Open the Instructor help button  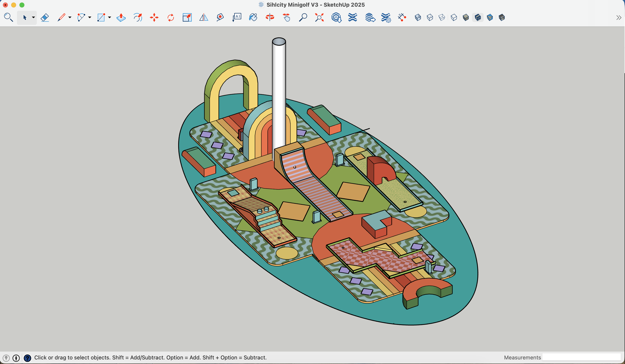[27, 358]
